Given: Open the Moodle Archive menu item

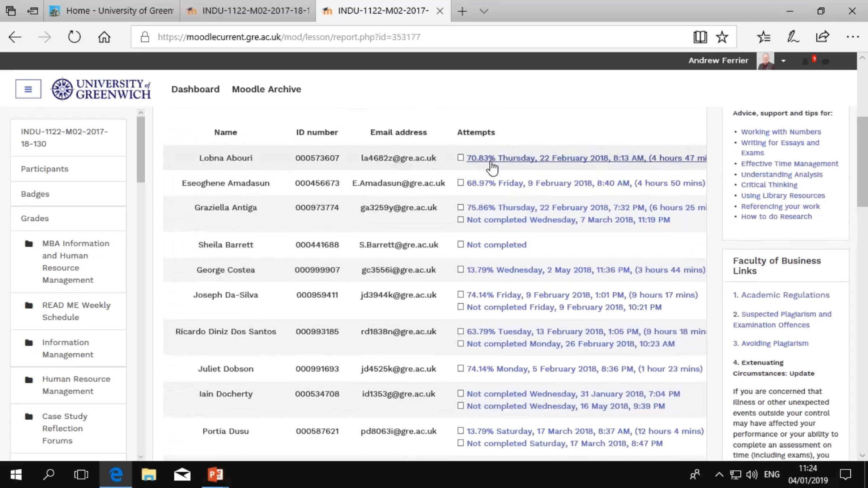Looking at the screenshot, I should point(266,89).
